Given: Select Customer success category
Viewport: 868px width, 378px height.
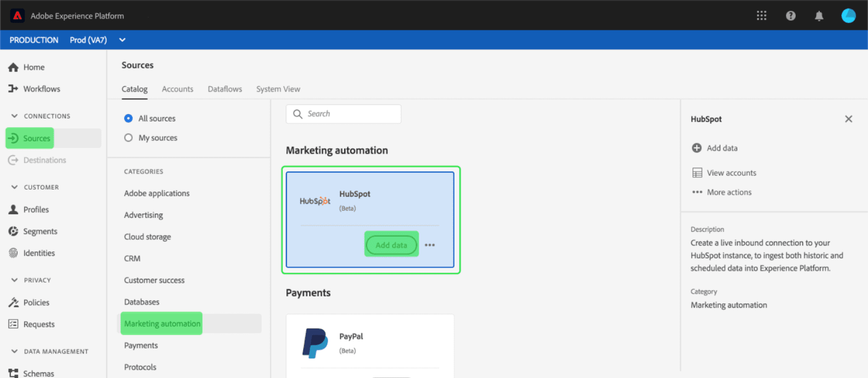Looking at the screenshot, I should click(154, 280).
